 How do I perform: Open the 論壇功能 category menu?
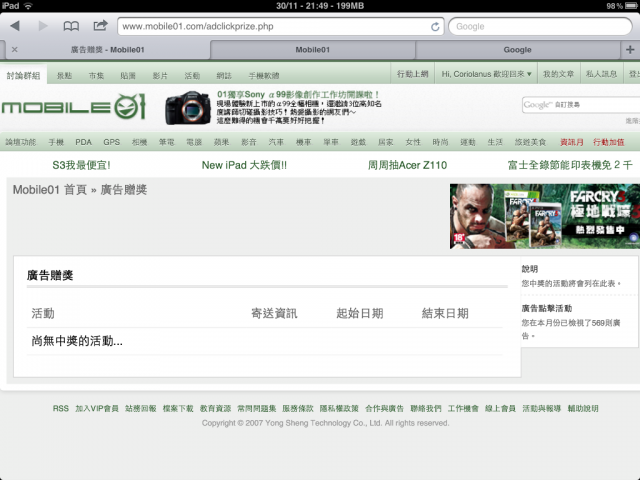[20, 142]
